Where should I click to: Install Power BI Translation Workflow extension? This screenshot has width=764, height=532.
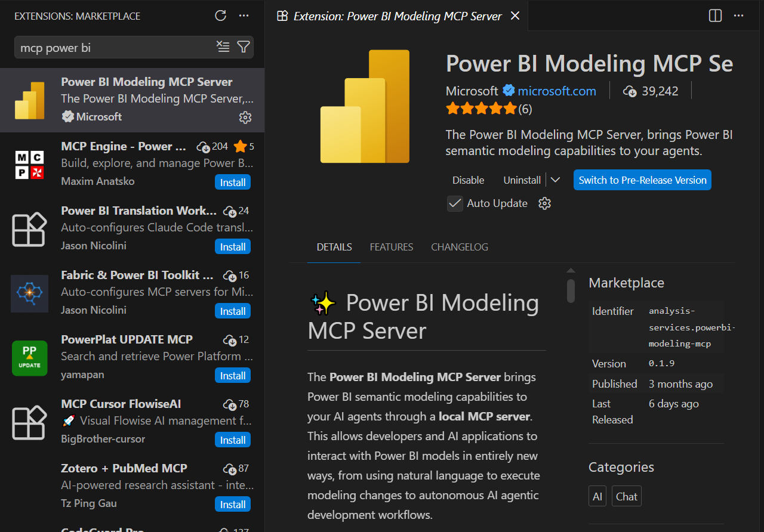coord(233,247)
